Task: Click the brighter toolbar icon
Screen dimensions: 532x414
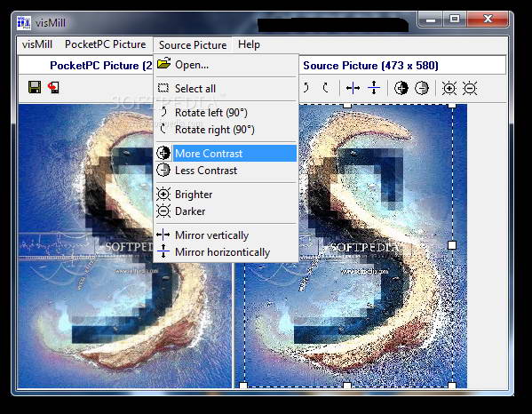Action: click(x=449, y=88)
